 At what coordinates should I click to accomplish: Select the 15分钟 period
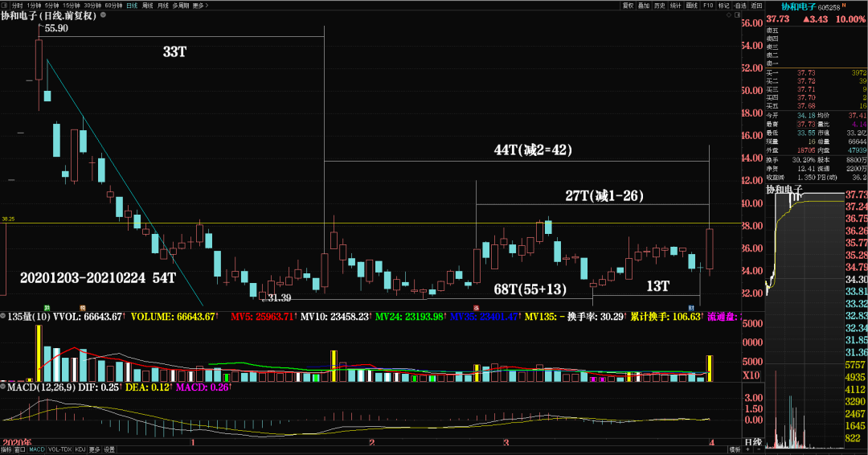[72, 5]
